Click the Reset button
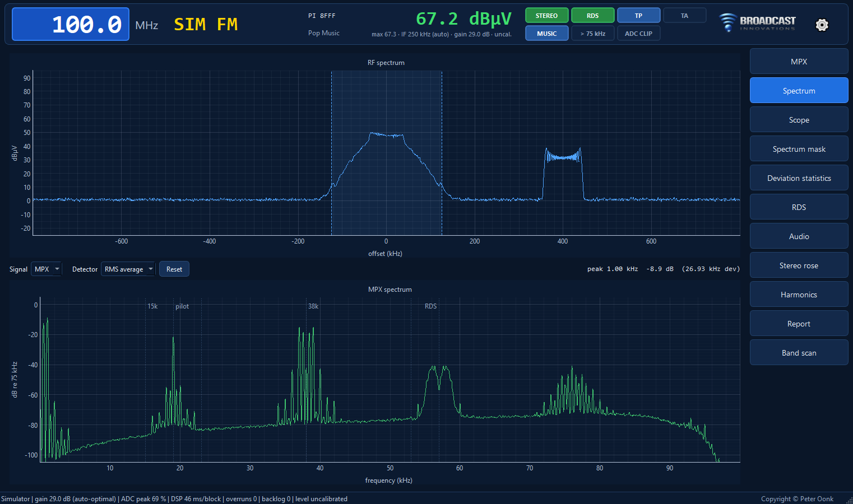Viewport: 853px width, 504px height. (x=174, y=269)
